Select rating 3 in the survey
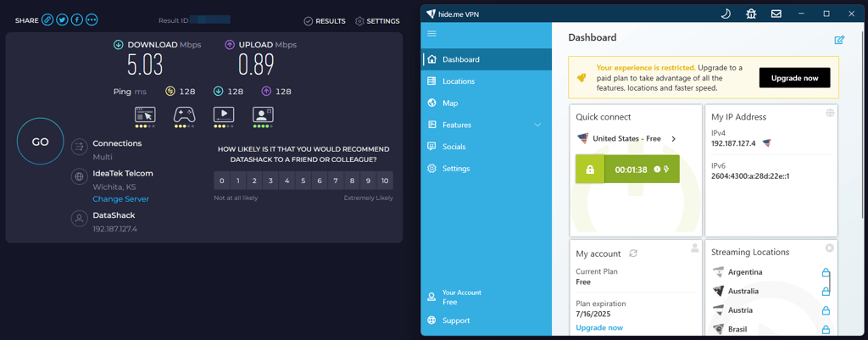This screenshot has width=868, height=340. pos(270,181)
